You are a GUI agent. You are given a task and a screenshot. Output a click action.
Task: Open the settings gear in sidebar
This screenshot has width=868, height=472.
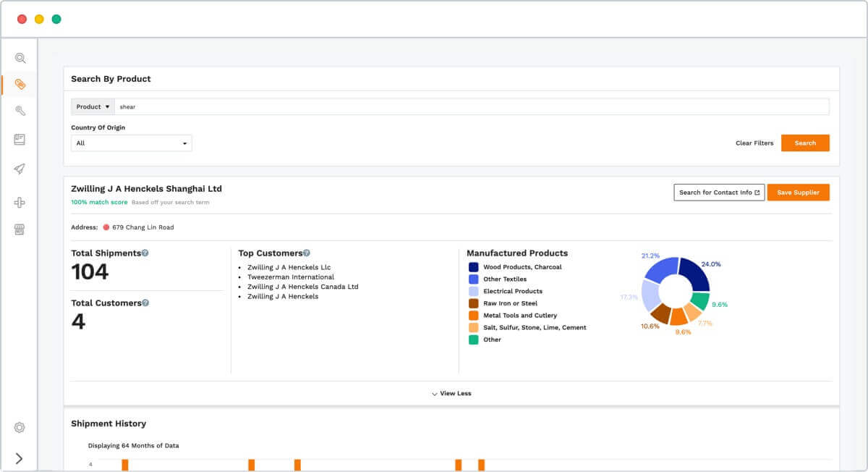(x=20, y=427)
